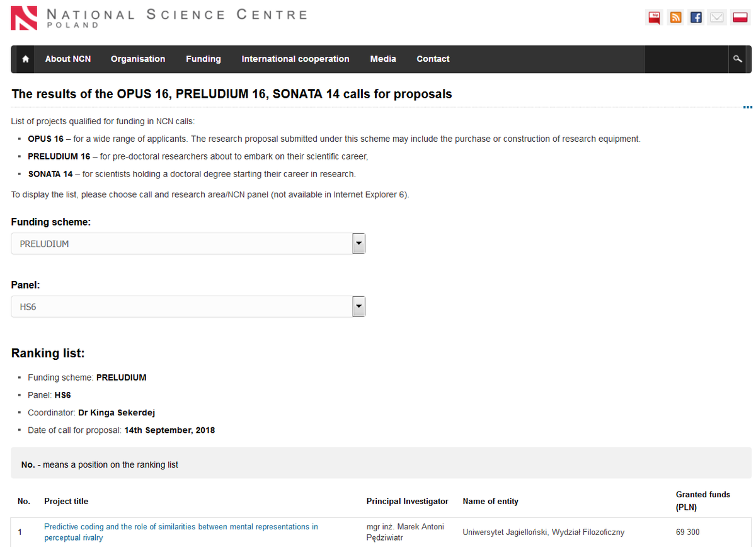Open the RSS feed icon
Viewport: 756px width, 547px height.
click(x=675, y=18)
